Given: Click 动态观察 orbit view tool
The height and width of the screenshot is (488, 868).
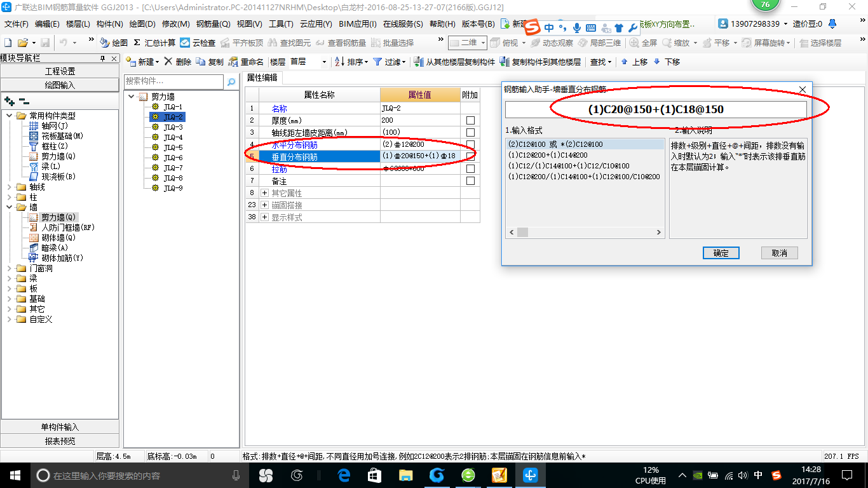Looking at the screenshot, I should point(552,43).
